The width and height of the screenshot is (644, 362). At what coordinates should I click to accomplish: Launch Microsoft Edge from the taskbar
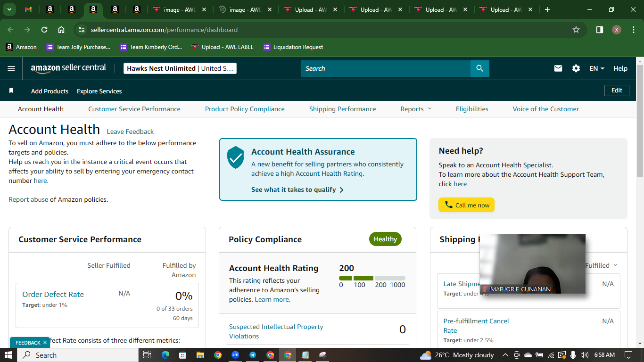coord(165,355)
